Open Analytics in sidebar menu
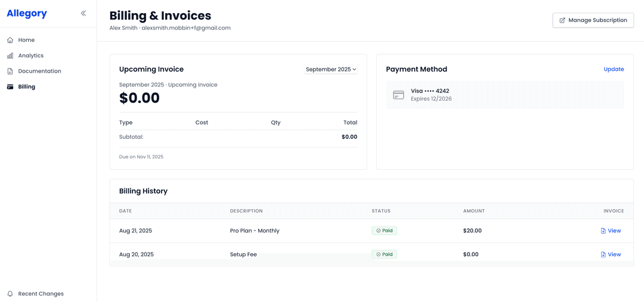 click(30, 55)
